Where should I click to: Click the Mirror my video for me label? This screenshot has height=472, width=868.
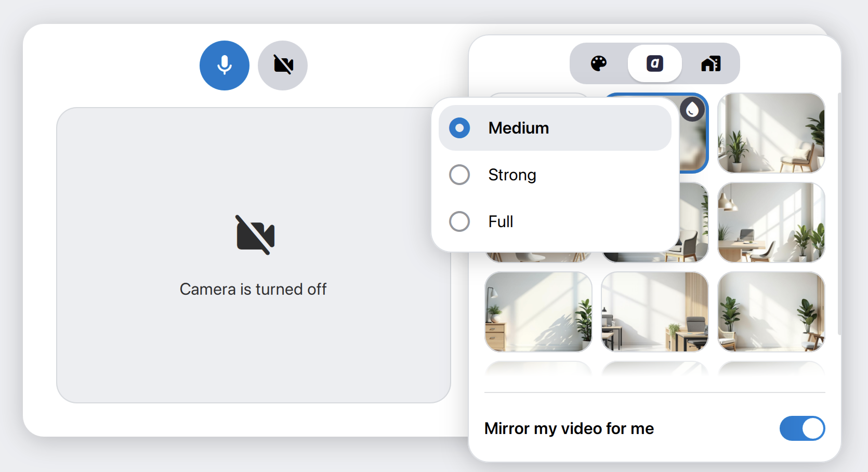tap(569, 428)
